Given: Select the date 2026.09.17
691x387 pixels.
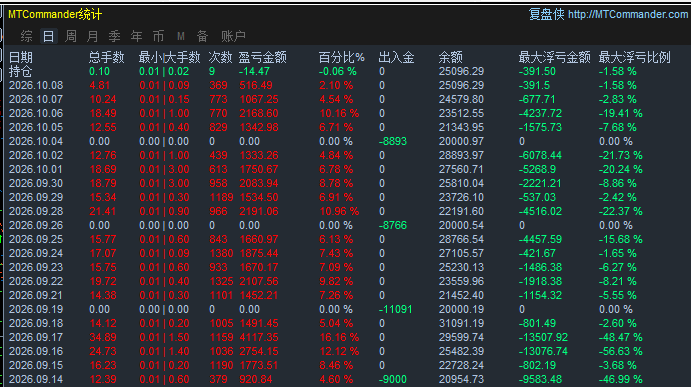Looking at the screenshot, I should click(36, 337).
